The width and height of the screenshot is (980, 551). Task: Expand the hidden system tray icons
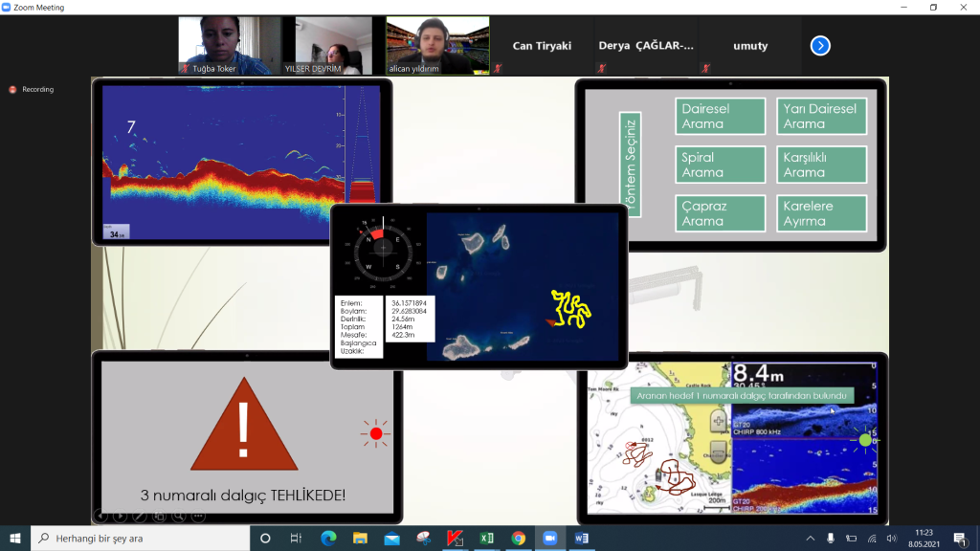pyautogui.click(x=811, y=539)
